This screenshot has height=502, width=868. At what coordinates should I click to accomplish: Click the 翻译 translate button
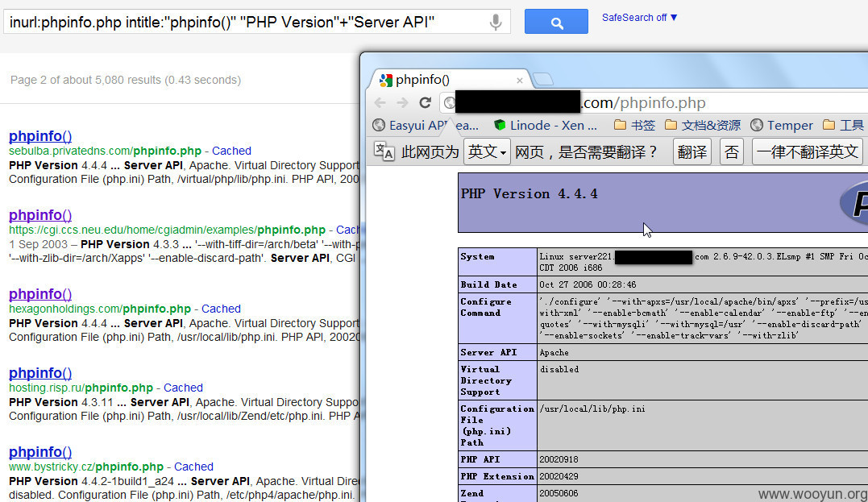[692, 151]
